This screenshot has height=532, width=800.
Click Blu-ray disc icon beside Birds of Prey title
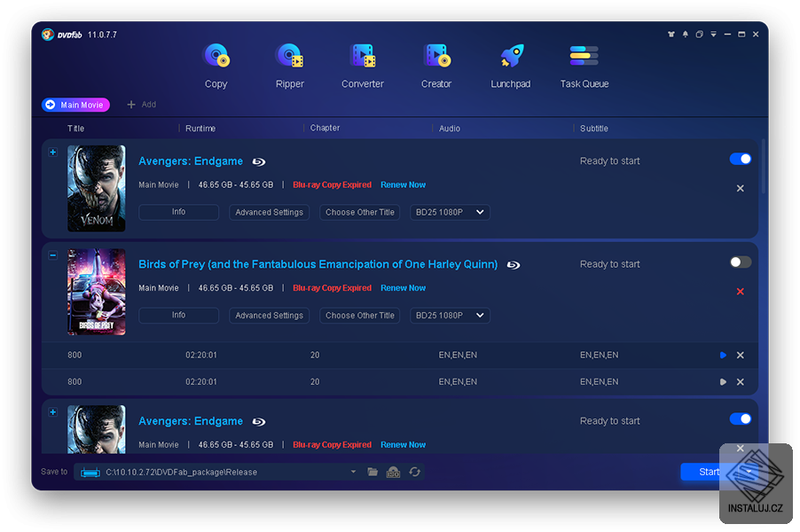(514, 265)
